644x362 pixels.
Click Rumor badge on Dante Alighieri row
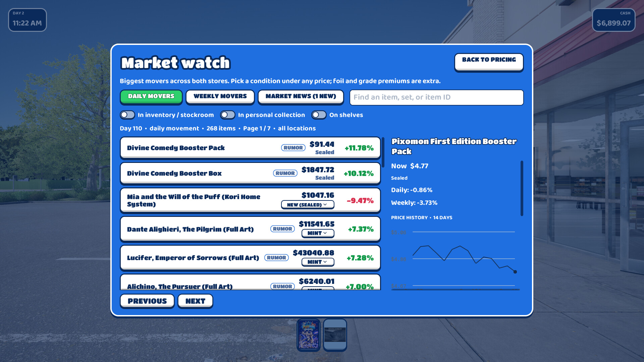click(x=282, y=229)
